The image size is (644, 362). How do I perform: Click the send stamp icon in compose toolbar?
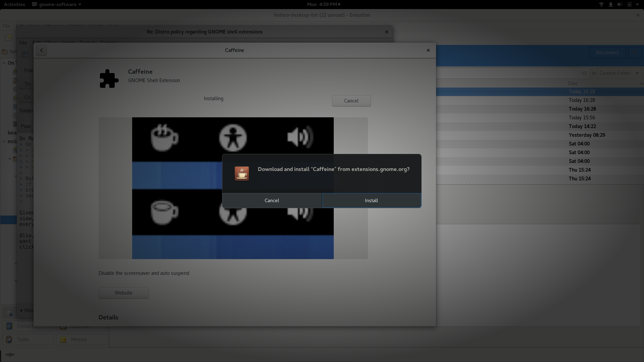click(25, 54)
